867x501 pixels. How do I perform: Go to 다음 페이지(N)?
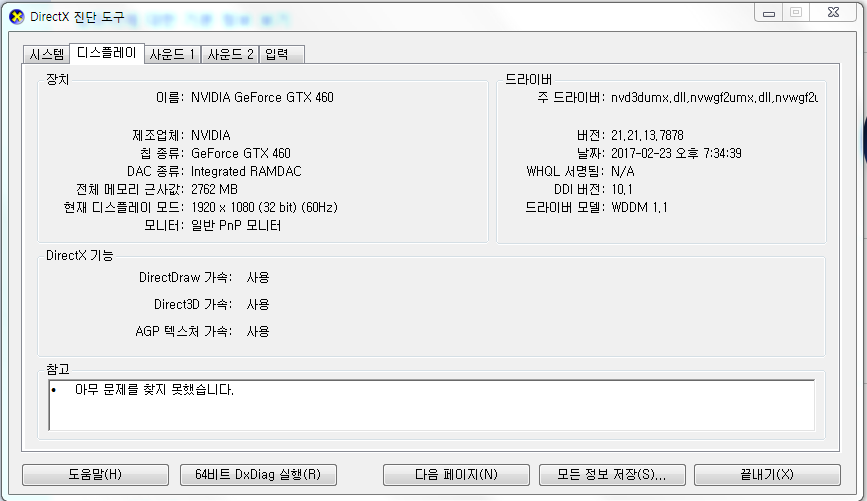pos(456,474)
